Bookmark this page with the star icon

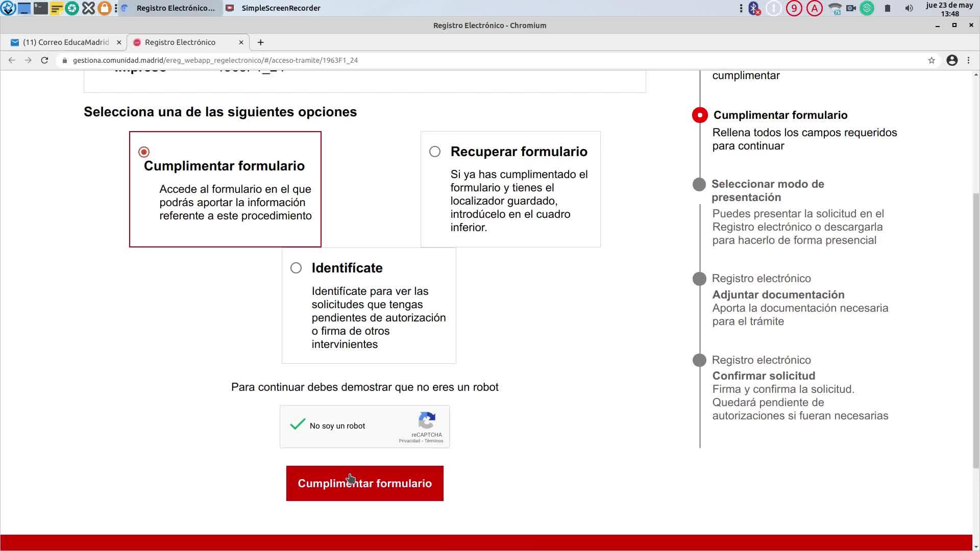point(932,60)
